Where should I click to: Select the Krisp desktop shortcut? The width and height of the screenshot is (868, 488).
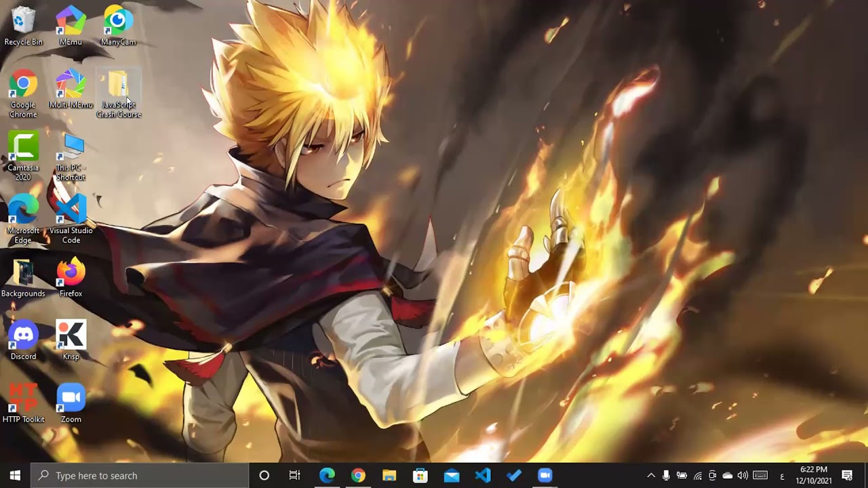coord(71,342)
